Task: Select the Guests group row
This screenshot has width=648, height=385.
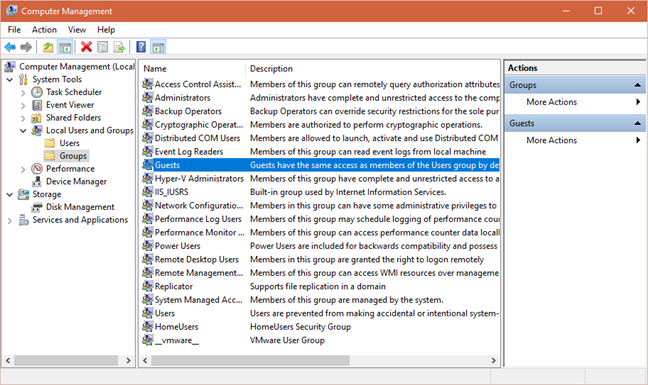Action: click(x=320, y=165)
